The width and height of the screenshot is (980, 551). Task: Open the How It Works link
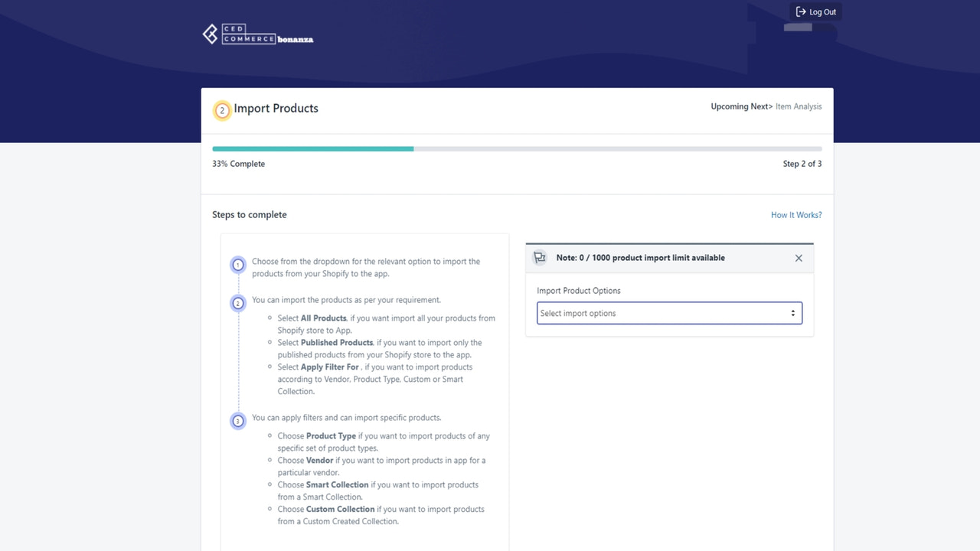tap(796, 215)
